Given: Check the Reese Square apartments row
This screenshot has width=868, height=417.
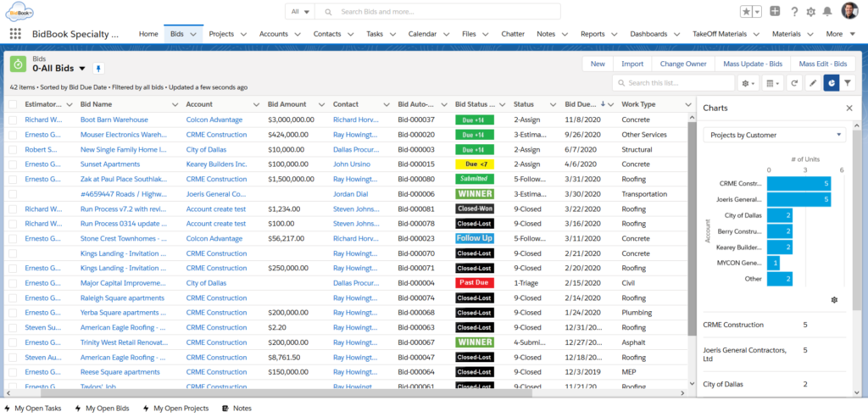Looking at the screenshot, I should pos(13,372).
